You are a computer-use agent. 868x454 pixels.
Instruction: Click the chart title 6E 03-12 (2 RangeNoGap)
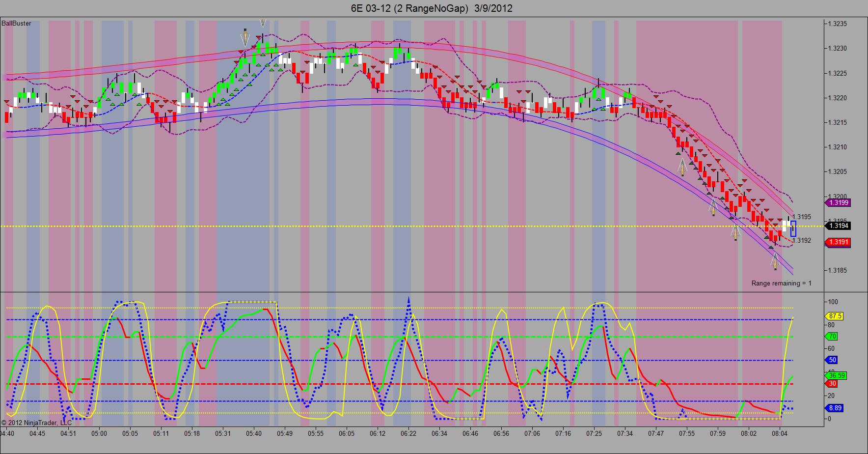point(409,8)
